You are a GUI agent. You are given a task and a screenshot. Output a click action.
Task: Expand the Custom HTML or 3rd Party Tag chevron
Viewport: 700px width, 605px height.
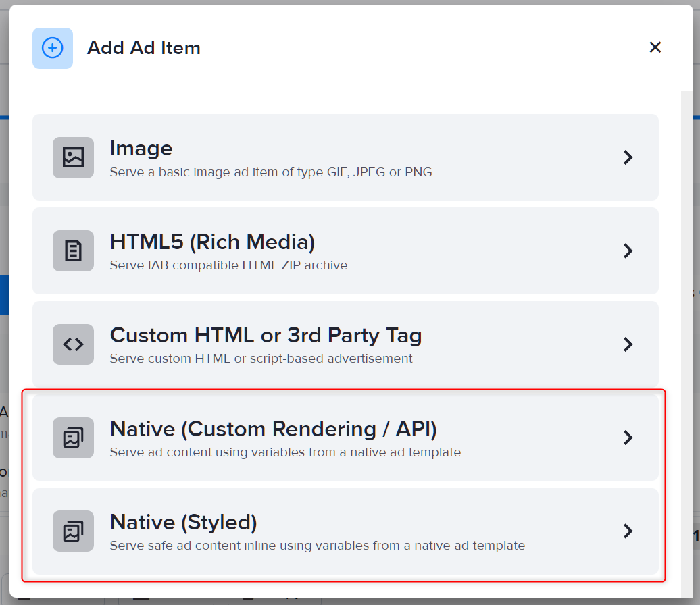(628, 344)
